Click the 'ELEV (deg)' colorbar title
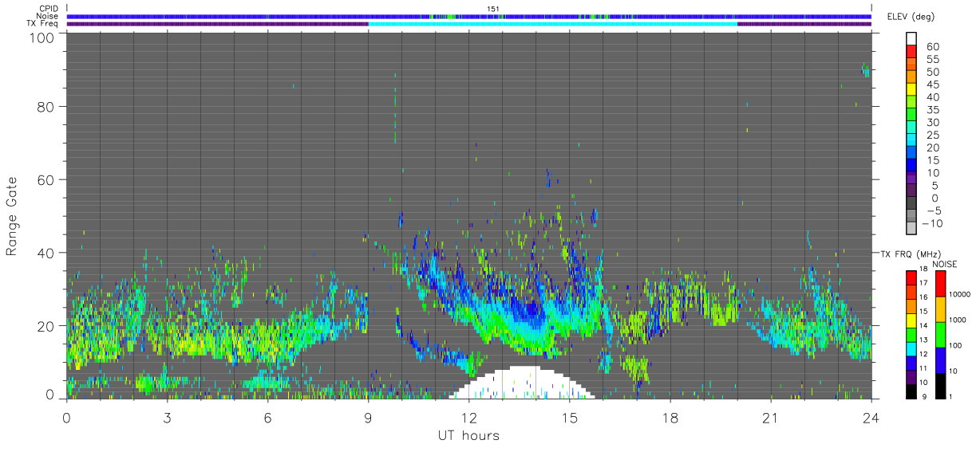 click(910, 17)
